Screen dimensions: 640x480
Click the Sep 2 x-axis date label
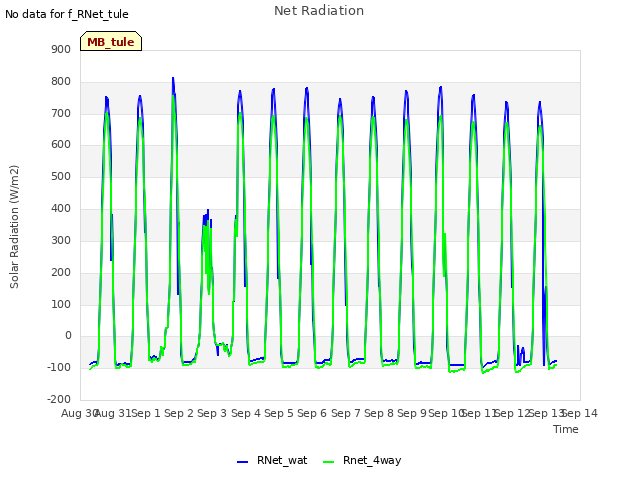click(x=179, y=413)
